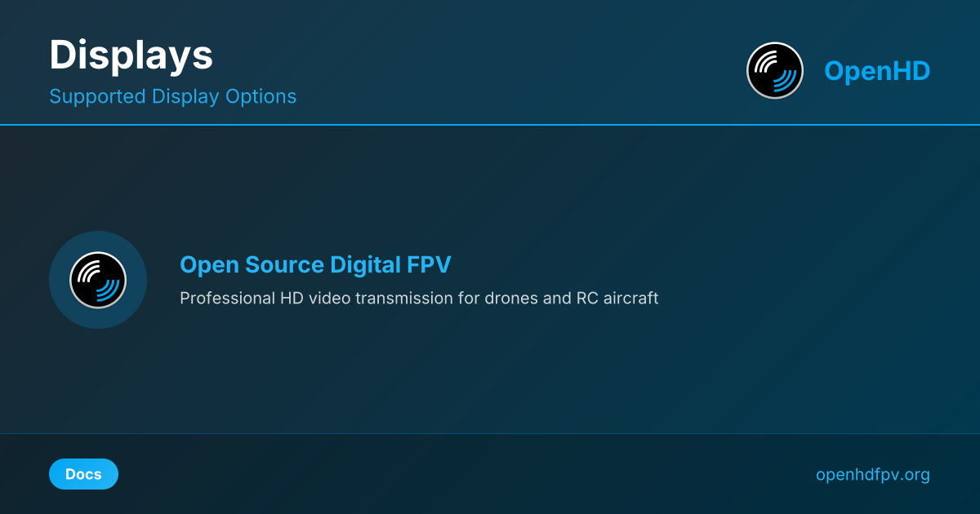Click the blue arcs of the center logo
Viewport: 980px width, 514px height.
(x=108, y=290)
